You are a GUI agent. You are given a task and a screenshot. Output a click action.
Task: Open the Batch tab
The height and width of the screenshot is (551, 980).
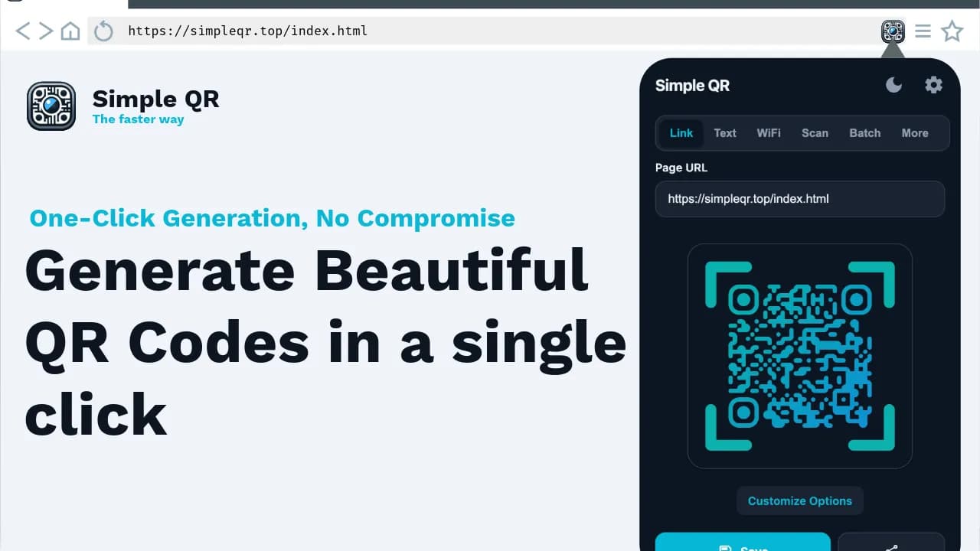tap(865, 133)
